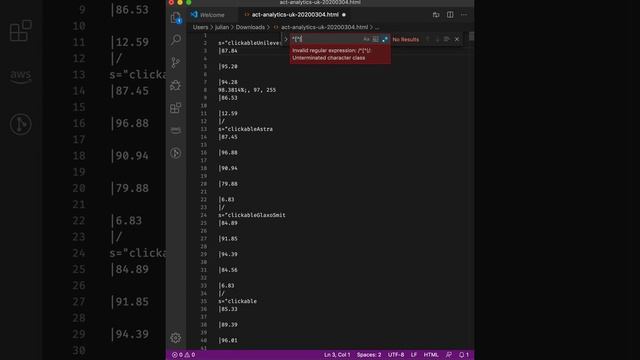Click the trailing ellipsis breadcrumb
This screenshot has width=640, height=360.
[377, 27]
